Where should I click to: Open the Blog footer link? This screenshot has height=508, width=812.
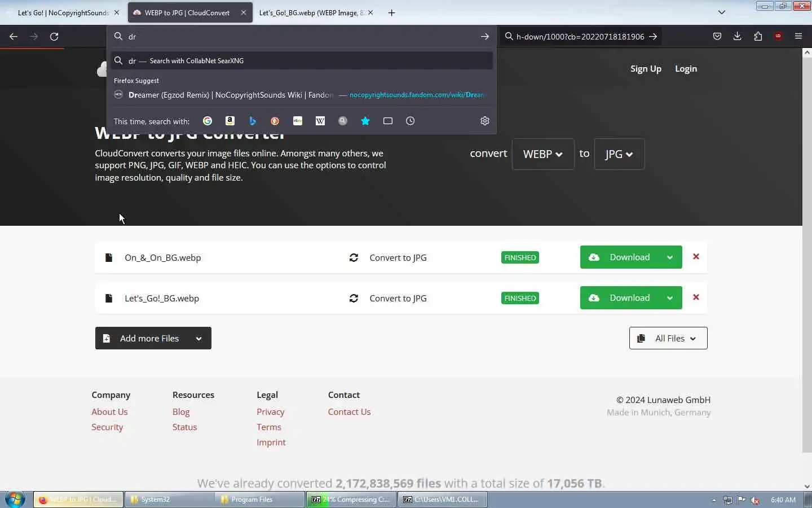pyautogui.click(x=181, y=412)
